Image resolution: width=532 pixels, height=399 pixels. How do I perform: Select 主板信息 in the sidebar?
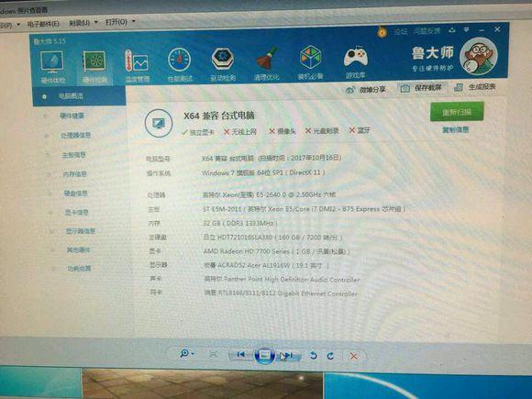[73, 155]
